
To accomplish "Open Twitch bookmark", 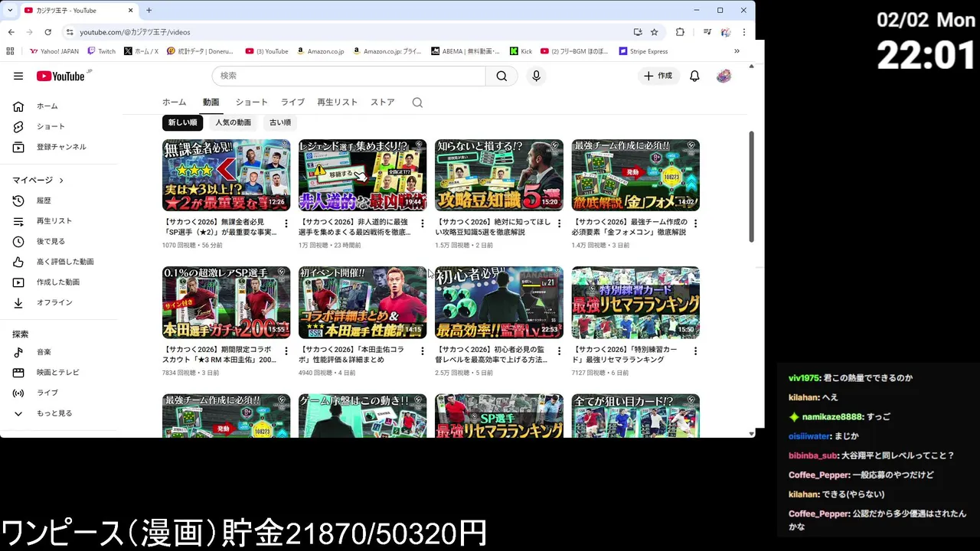I will coord(102,51).
